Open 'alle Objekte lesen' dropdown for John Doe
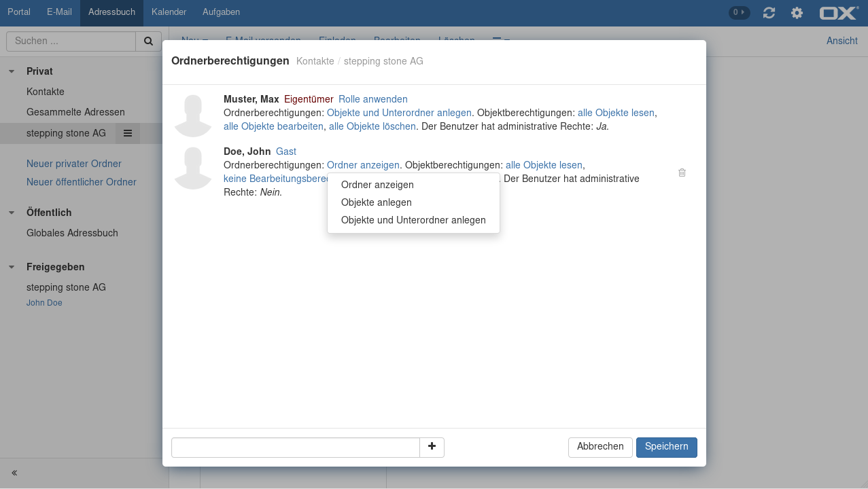868x489 pixels. click(544, 165)
